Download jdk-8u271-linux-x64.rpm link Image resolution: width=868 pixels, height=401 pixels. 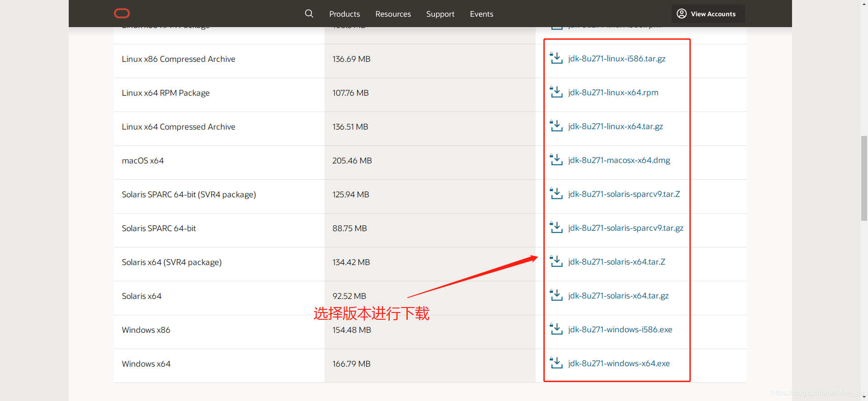(x=613, y=93)
